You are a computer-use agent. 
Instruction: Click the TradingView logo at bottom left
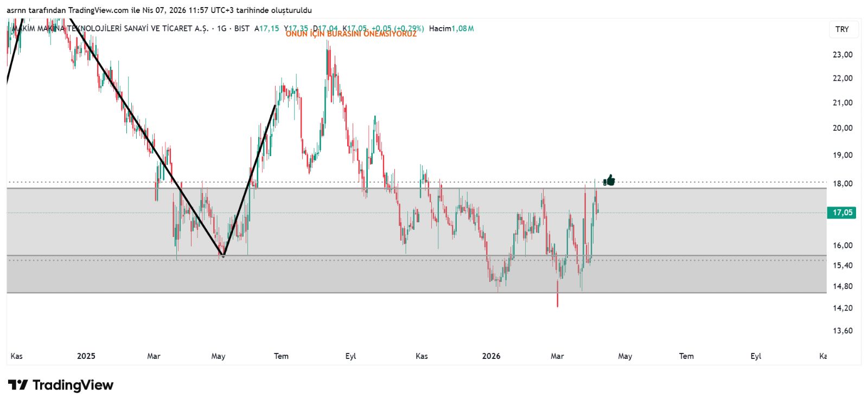pyautogui.click(x=60, y=385)
